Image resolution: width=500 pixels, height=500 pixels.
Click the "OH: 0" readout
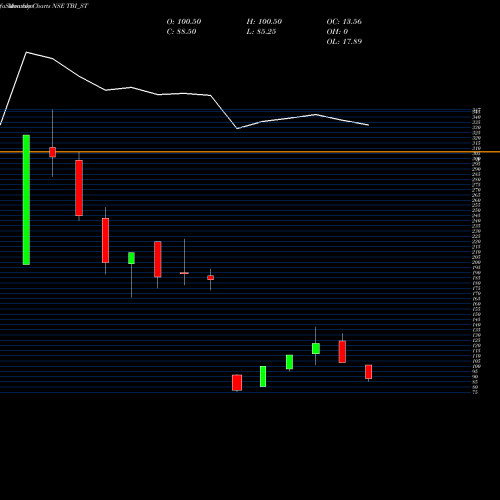tap(337, 32)
